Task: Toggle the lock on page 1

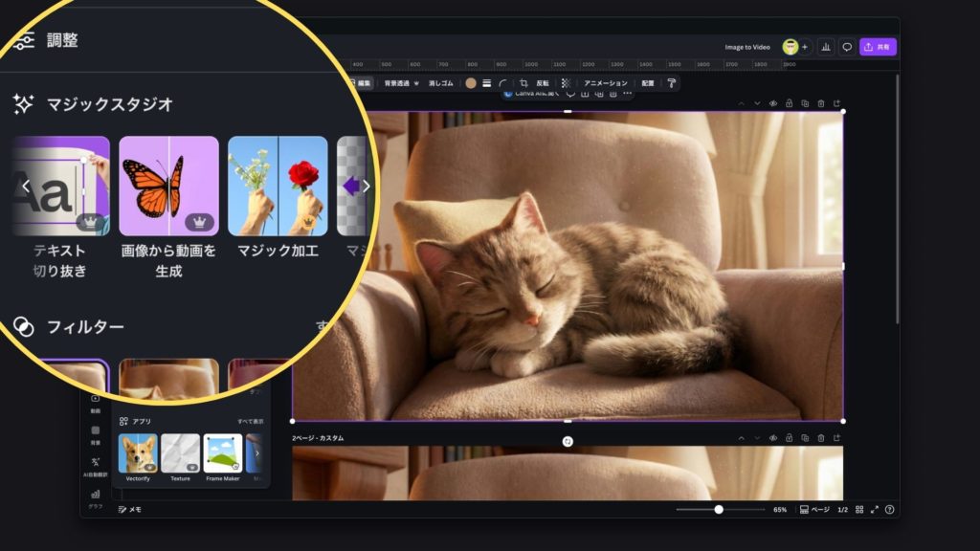Action: click(x=789, y=103)
